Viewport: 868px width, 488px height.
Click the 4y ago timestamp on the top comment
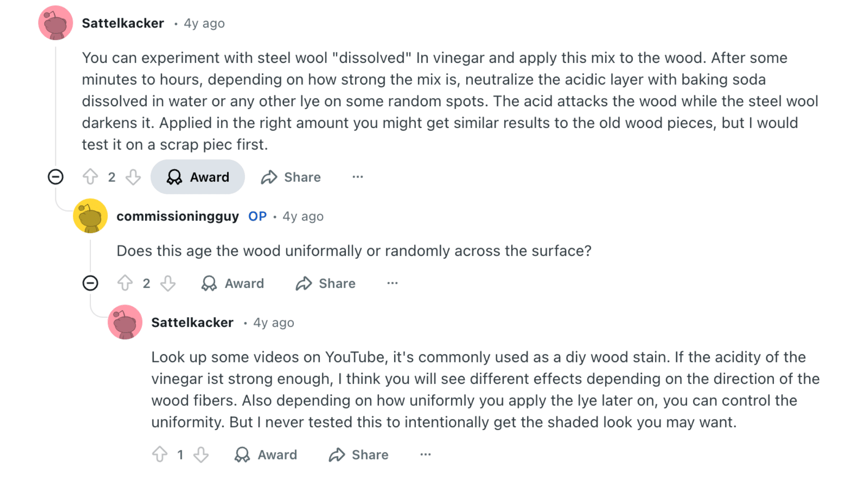coord(203,23)
